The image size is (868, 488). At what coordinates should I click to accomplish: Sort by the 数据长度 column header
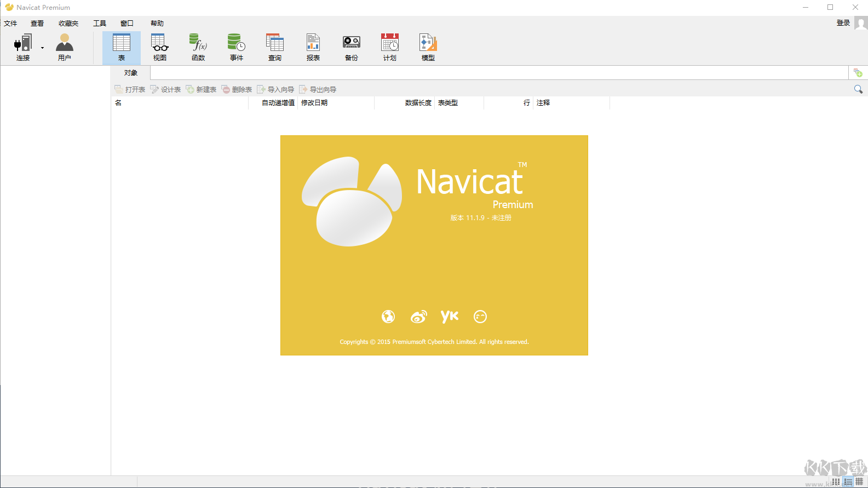click(405, 103)
